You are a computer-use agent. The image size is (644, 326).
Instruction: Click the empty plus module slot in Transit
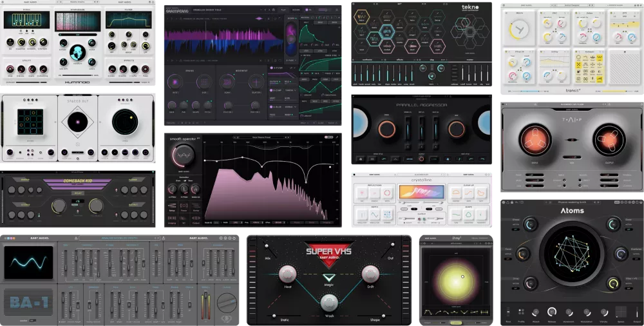click(625, 67)
